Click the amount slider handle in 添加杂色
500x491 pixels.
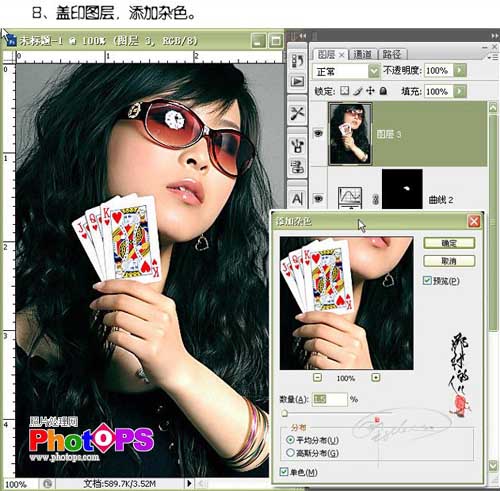pyautogui.click(x=284, y=414)
